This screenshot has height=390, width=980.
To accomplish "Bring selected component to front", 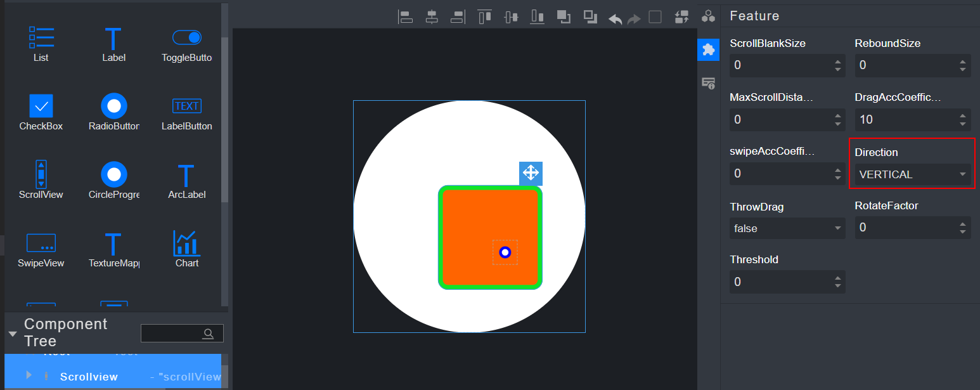I will 564,17.
